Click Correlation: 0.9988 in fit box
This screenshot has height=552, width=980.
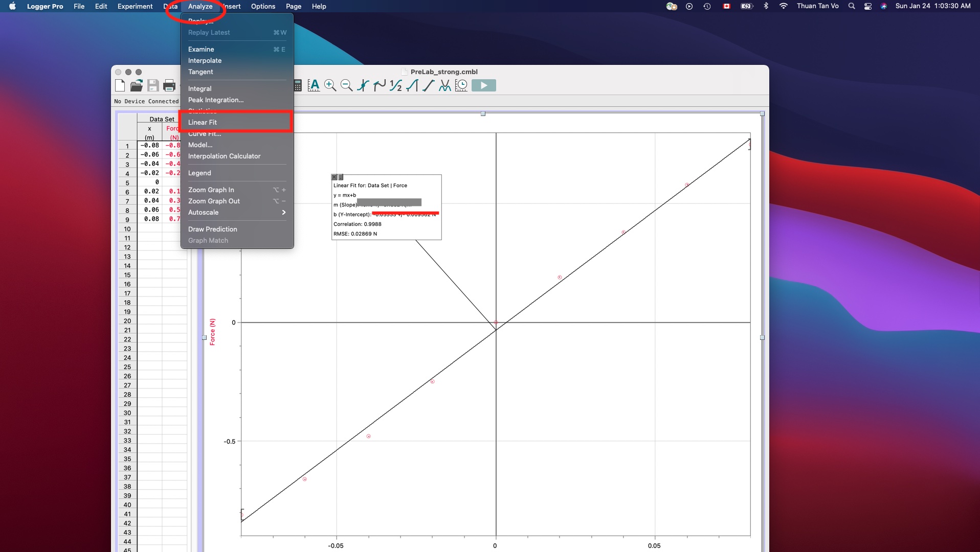(358, 224)
